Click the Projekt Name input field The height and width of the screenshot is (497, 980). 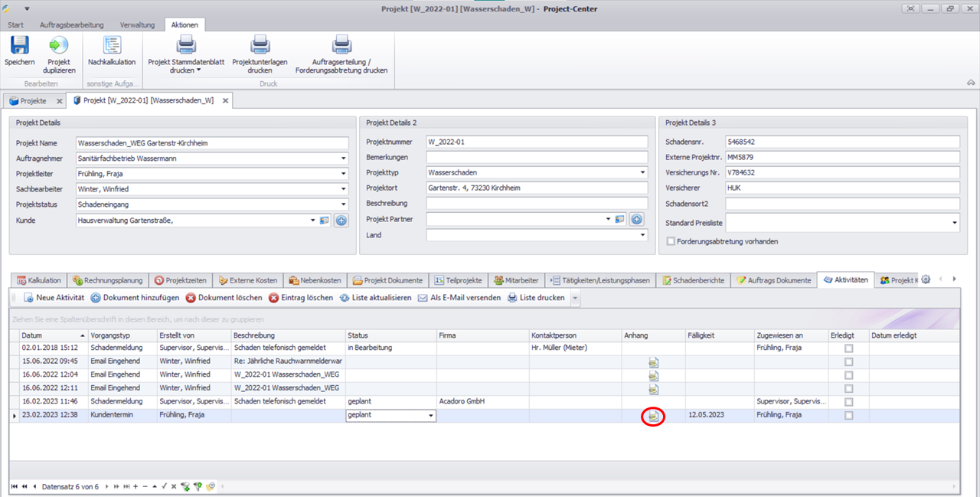point(212,142)
